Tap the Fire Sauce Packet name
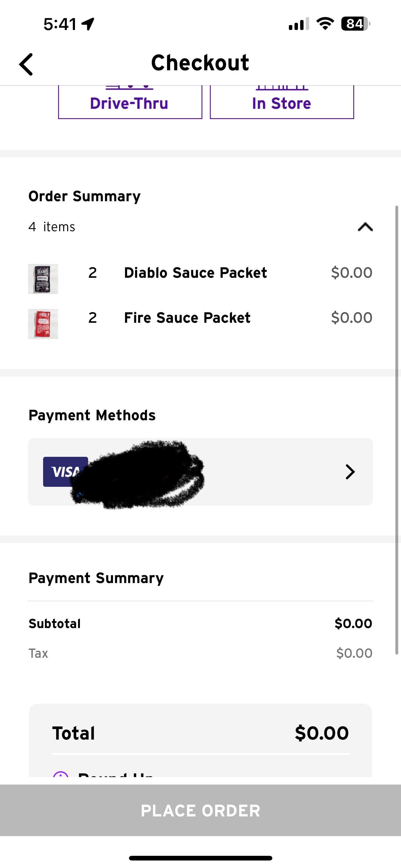This screenshot has width=401, height=868. pyautogui.click(x=187, y=318)
